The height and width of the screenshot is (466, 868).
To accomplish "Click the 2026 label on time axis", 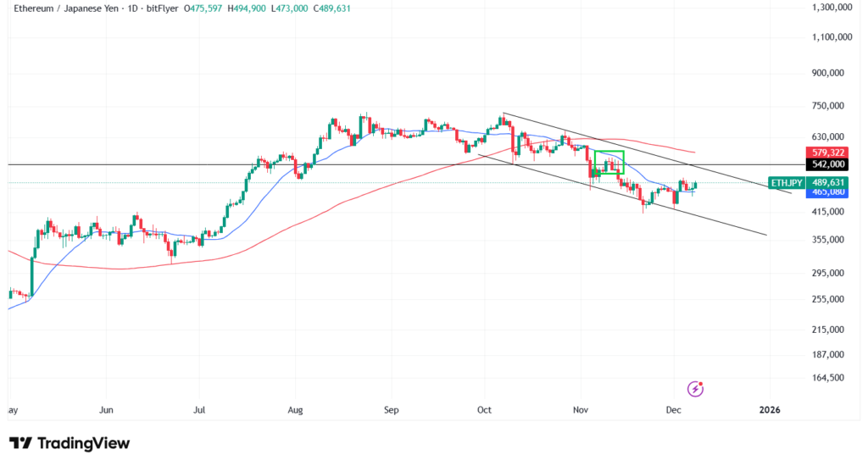I will pos(770,410).
